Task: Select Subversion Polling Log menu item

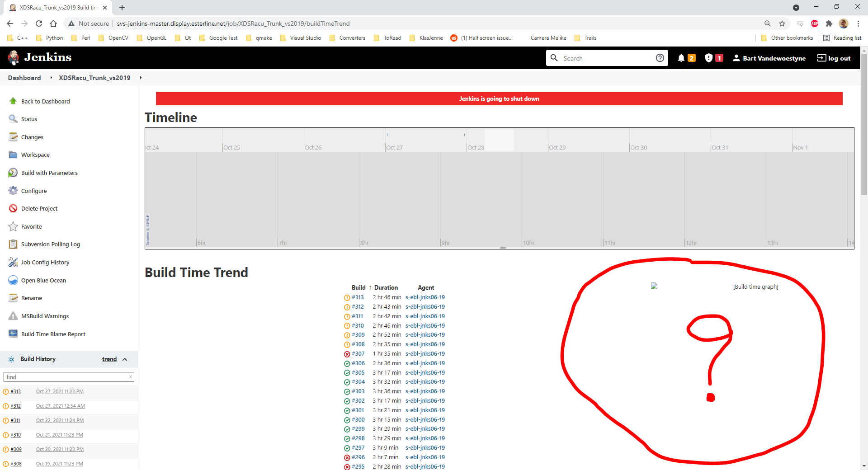Action: tap(51, 244)
